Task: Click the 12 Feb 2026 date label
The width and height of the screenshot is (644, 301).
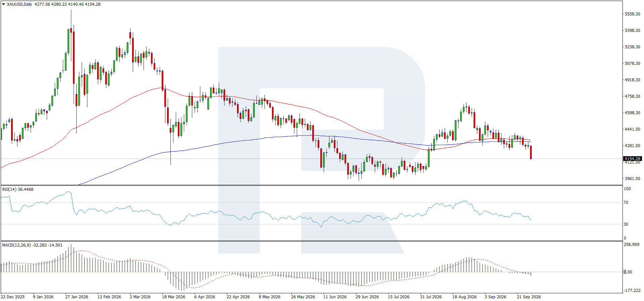Action: (x=109, y=297)
